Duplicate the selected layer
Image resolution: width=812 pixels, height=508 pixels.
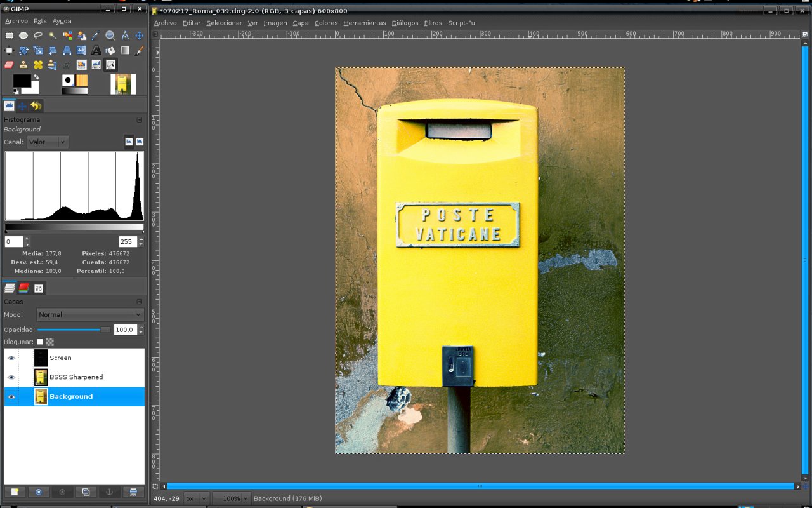coord(86,492)
